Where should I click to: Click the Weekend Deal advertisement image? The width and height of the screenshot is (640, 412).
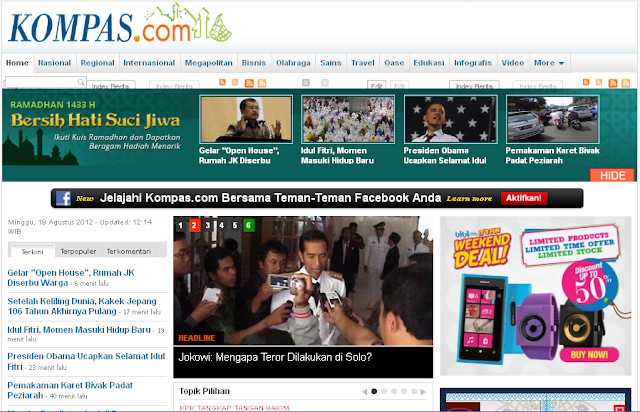tap(536, 296)
